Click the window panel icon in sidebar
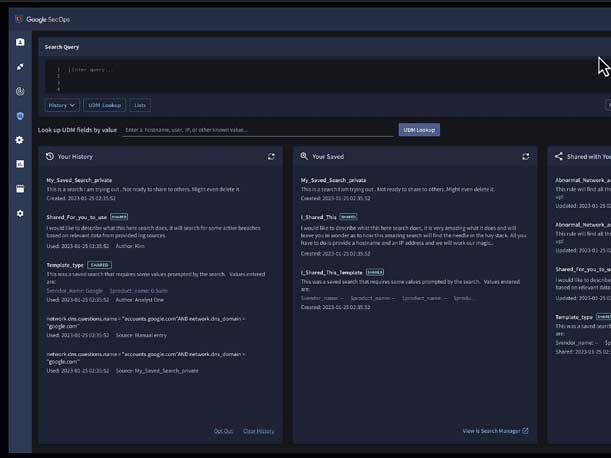Viewport: 611px width, 458px height. click(20, 188)
